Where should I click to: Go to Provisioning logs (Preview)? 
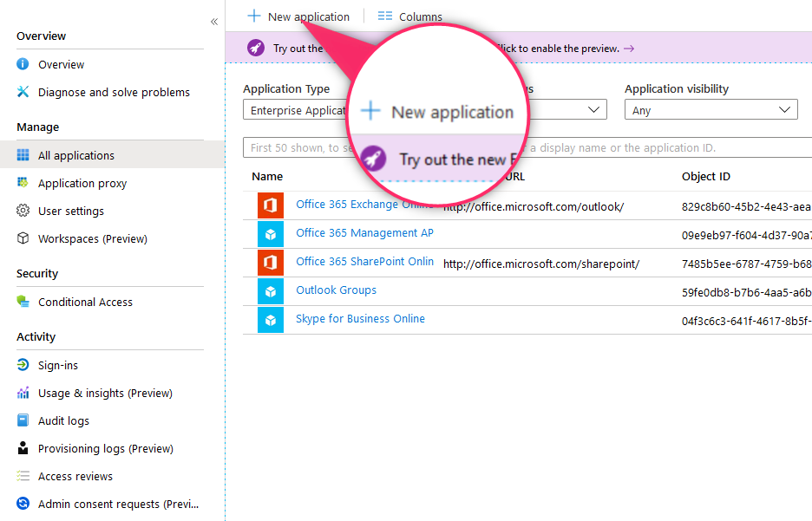[x=105, y=448]
